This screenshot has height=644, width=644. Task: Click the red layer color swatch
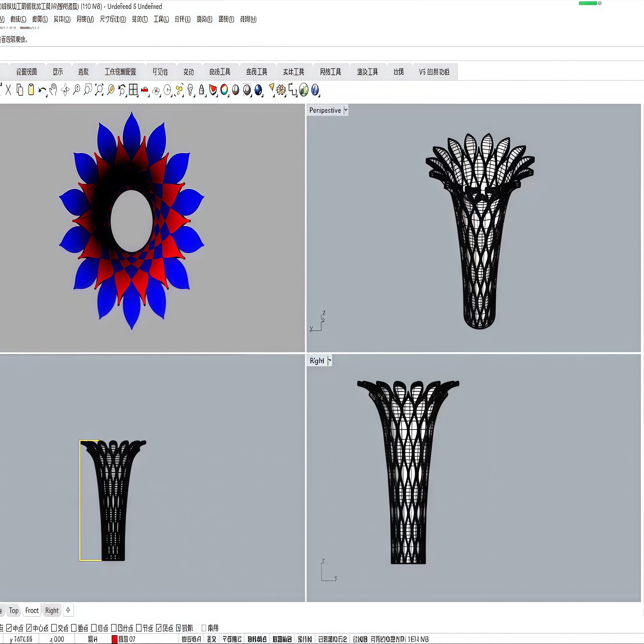pyautogui.click(x=114, y=639)
